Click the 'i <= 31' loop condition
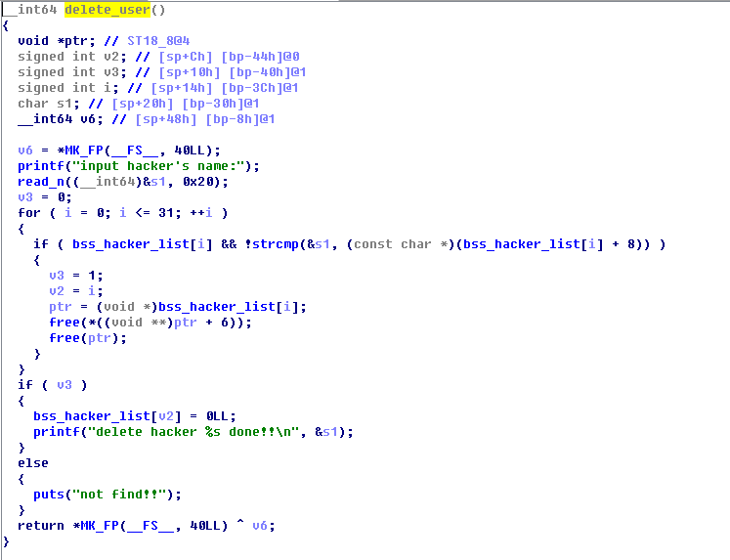 [x=147, y=213]
